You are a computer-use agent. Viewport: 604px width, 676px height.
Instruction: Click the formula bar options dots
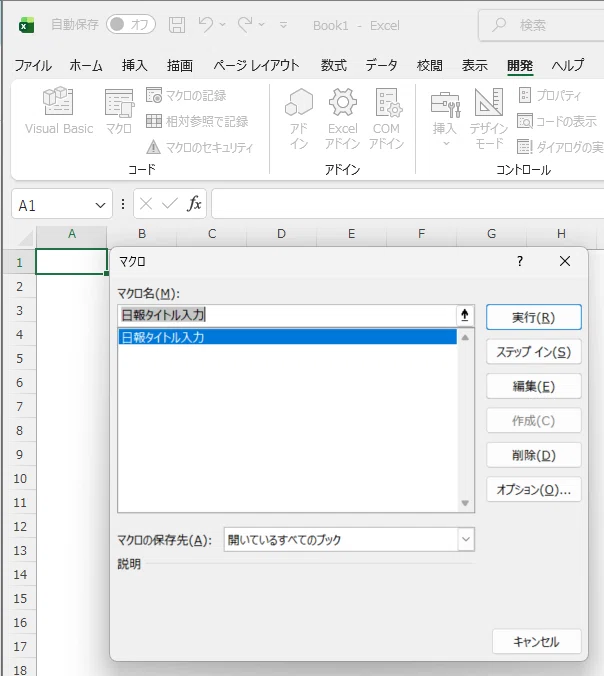tap(123, 204)
